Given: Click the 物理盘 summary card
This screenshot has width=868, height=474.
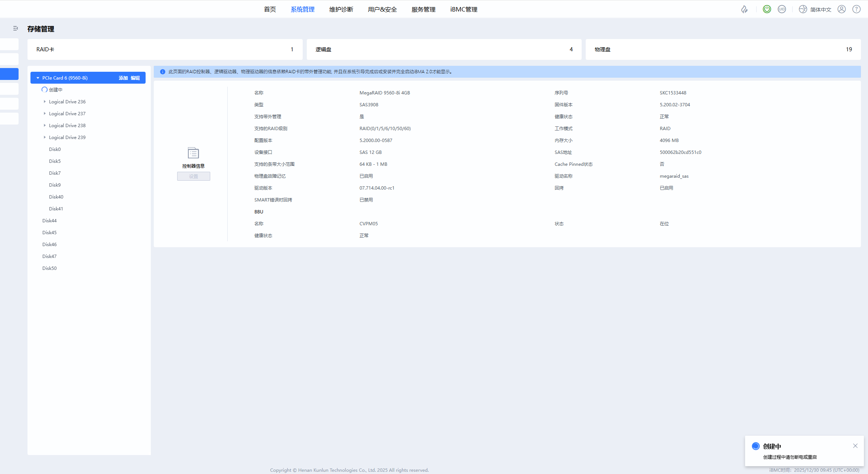Looking at the screenshot, I should click(x=723, y=49).
